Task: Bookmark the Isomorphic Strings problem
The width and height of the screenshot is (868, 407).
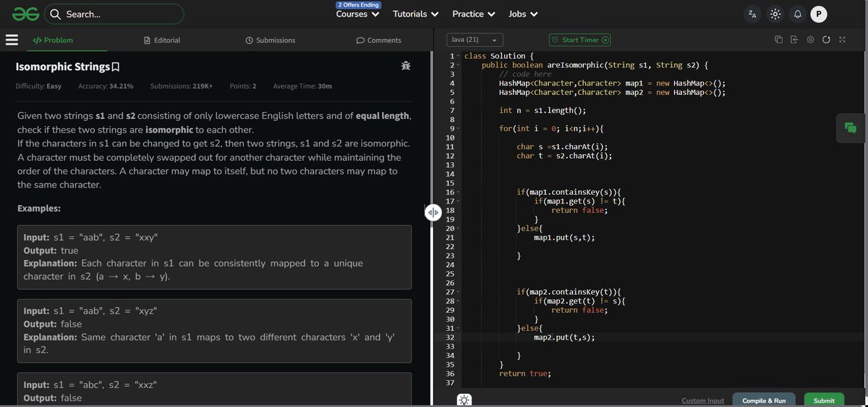Action: 116,67
